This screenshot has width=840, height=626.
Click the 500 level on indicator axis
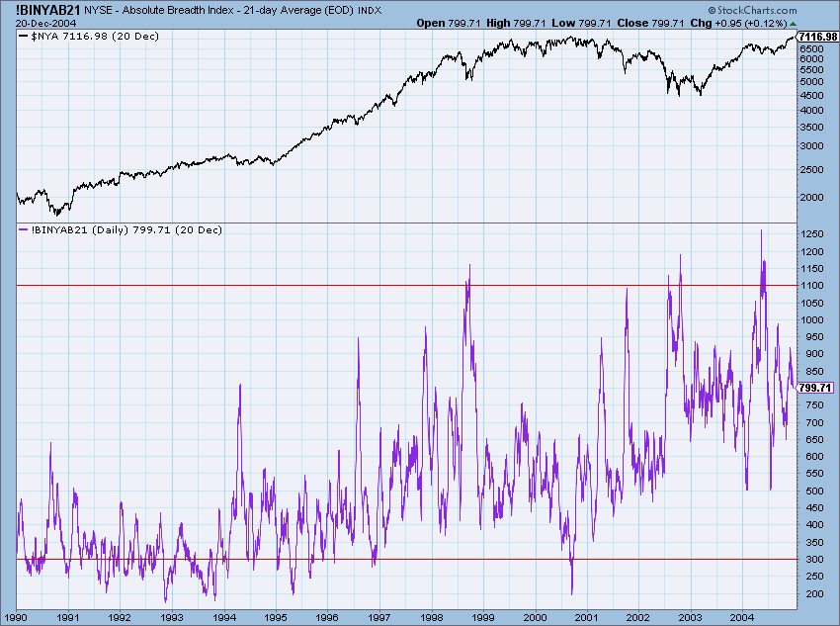point(815,491)
